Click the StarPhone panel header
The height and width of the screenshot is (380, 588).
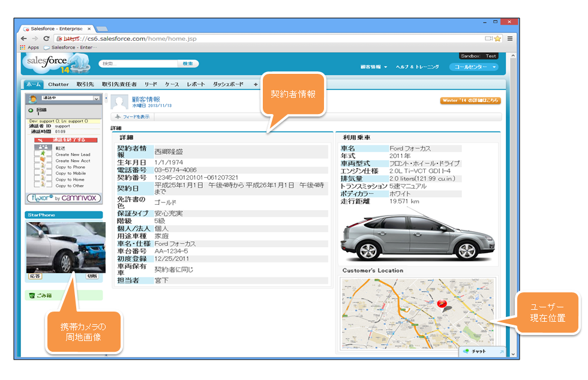pos(64,215)
